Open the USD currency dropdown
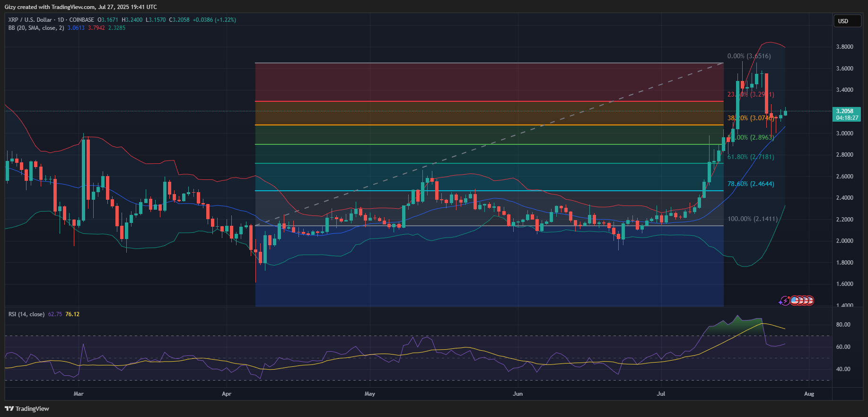This screenshot has width=868, height=417. (x=846, y=21)
